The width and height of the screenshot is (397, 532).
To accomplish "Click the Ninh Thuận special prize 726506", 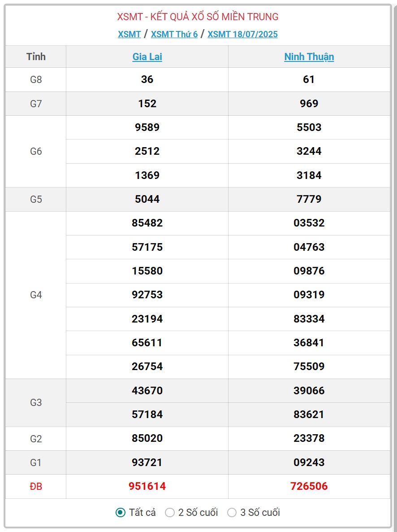I will click(x=309, y=486).
